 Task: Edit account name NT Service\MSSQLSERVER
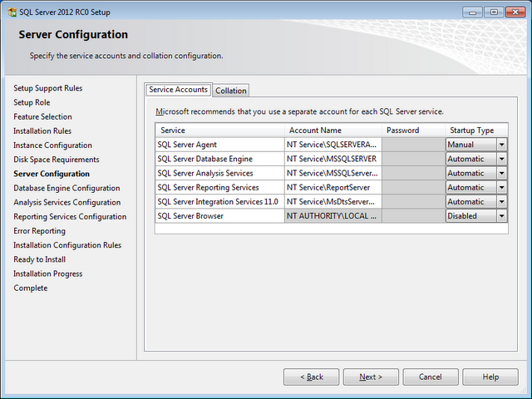coord(332,159)
